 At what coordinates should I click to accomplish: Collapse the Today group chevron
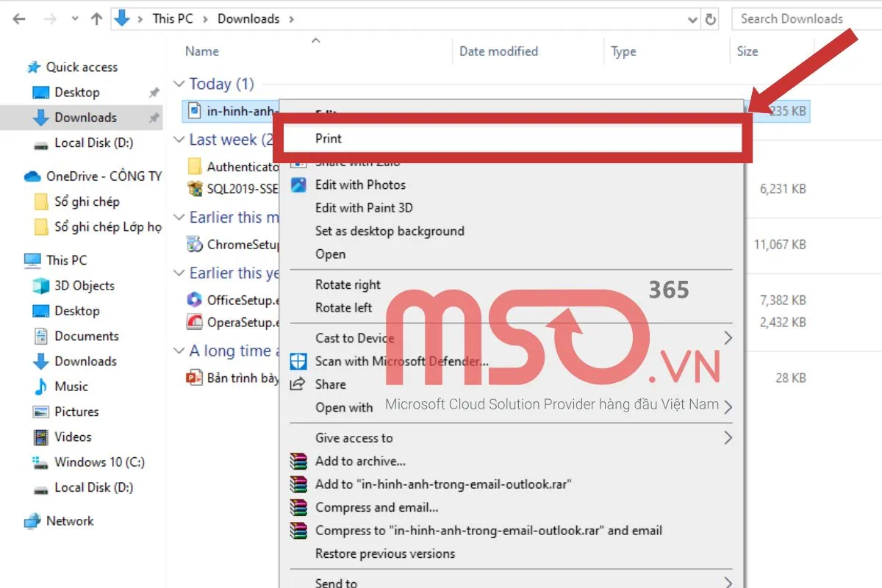pos(179,84)
